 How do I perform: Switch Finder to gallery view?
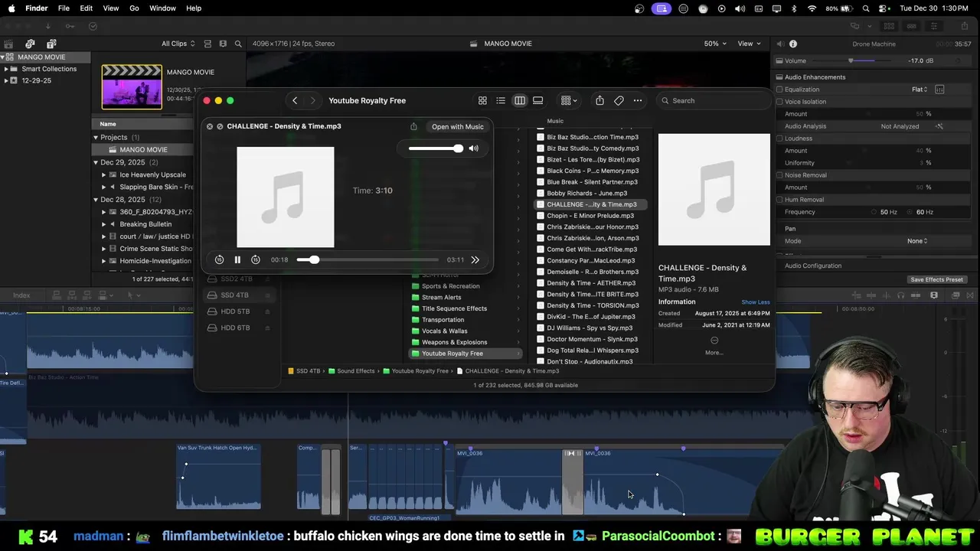coord(538,100)
